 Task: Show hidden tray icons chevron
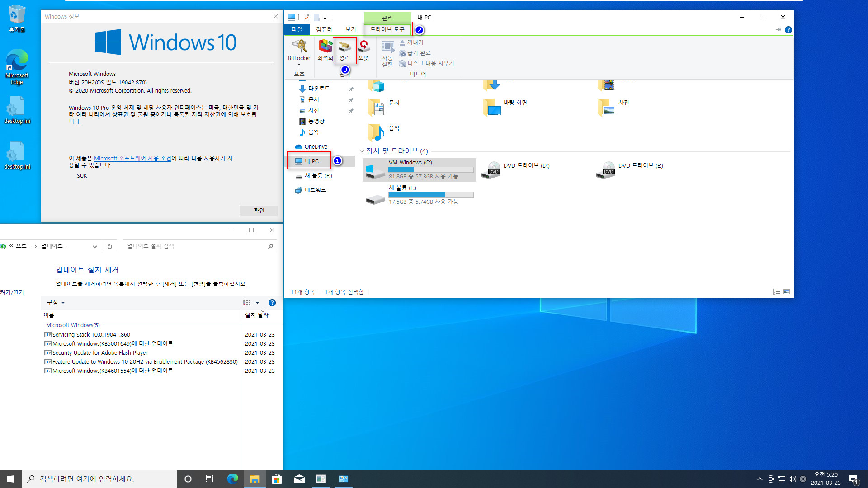(x=759, y=479)
